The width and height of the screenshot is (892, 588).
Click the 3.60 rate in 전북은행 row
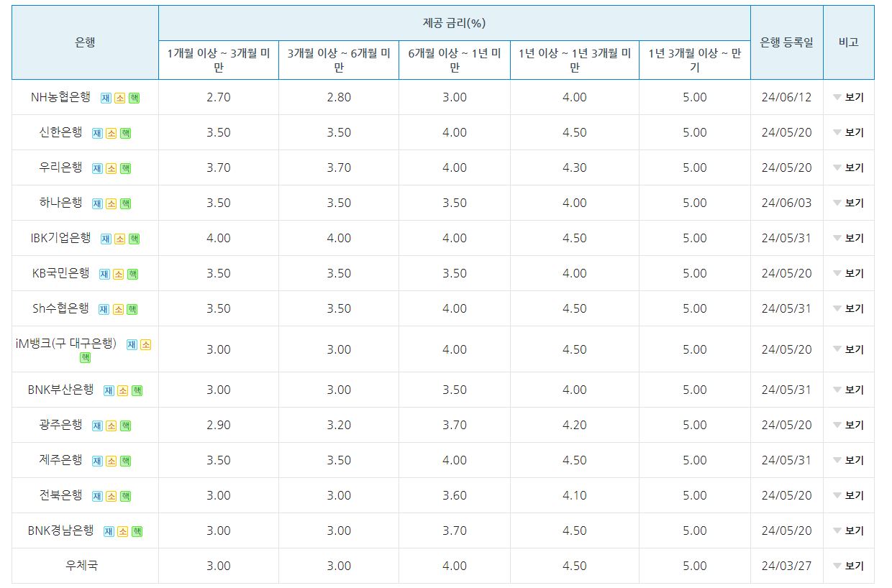[455, 495]
